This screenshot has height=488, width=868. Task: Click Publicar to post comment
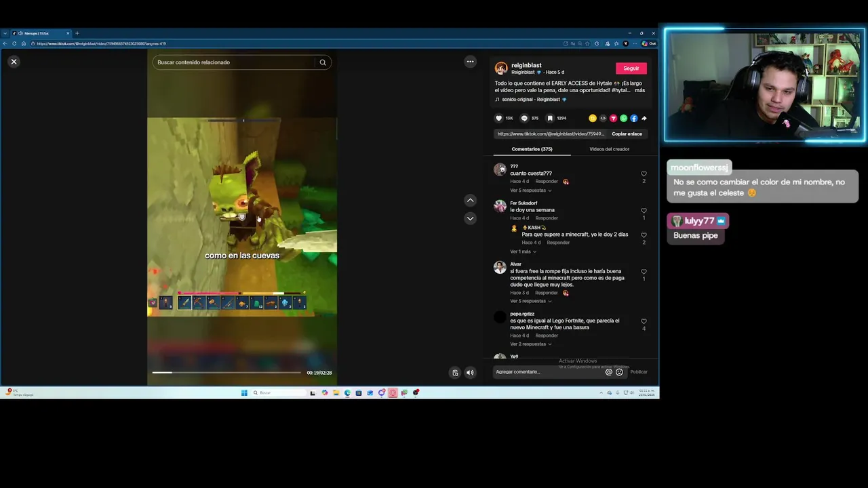pos(639,372)
